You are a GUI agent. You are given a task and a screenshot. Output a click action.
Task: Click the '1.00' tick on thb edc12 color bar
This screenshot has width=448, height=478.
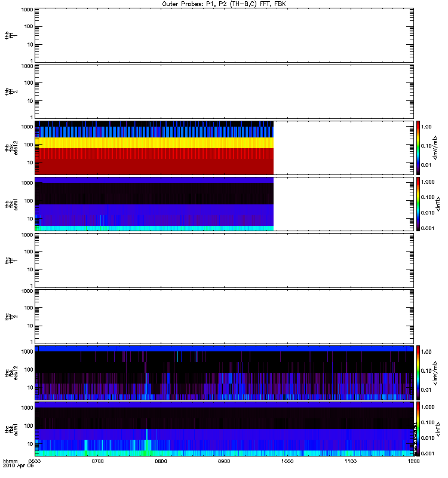coord(426,127)
